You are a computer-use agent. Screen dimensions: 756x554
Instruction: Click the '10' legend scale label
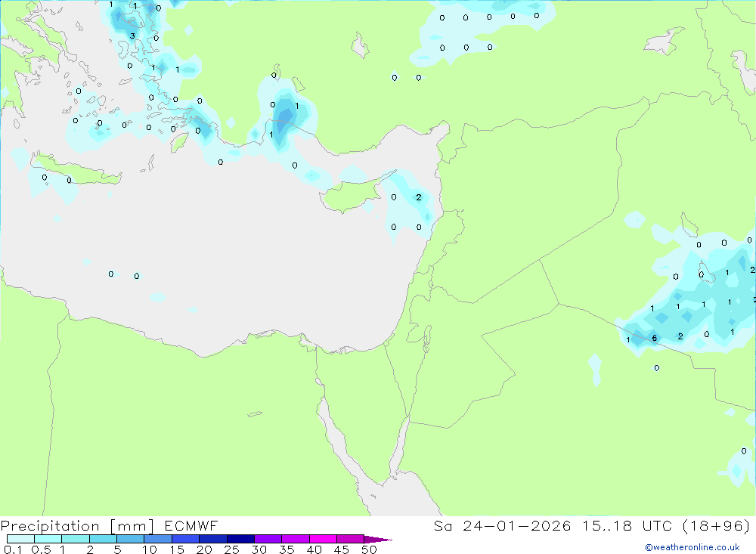point(150,549)
